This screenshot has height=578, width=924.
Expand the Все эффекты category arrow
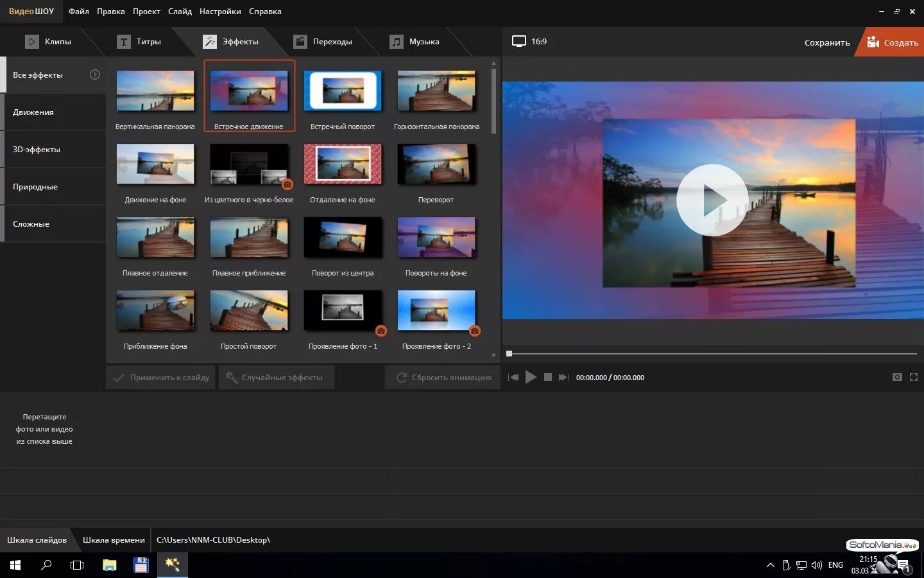point(95,74)
